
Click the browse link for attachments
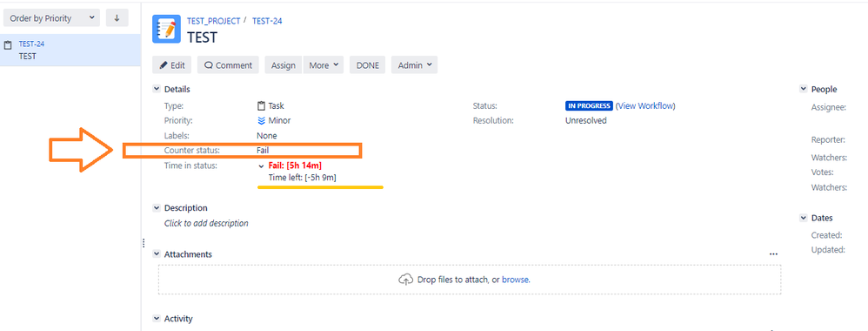tap(516, 280)
